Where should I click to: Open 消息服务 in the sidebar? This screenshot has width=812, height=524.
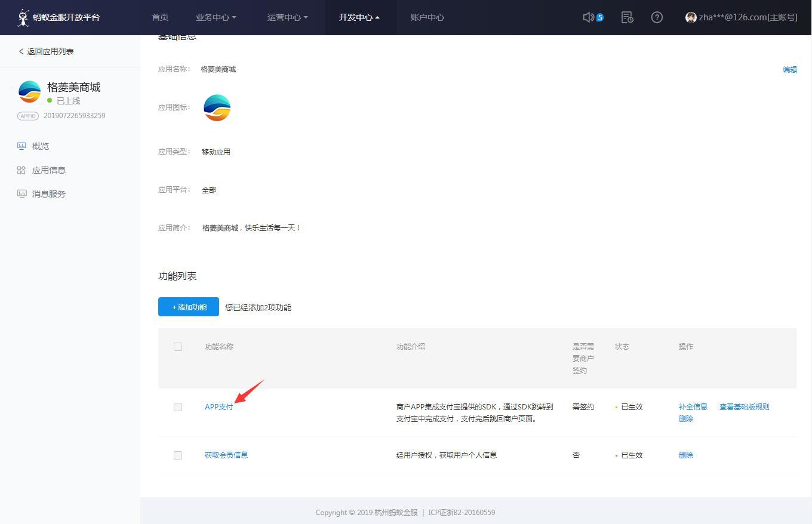click(49, 194)
